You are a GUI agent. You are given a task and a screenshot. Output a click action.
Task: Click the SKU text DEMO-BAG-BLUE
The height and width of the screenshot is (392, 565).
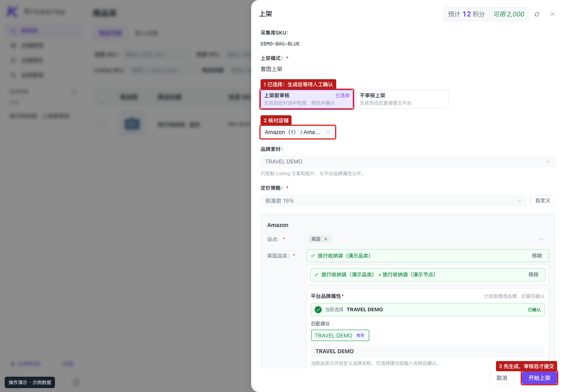280,44
